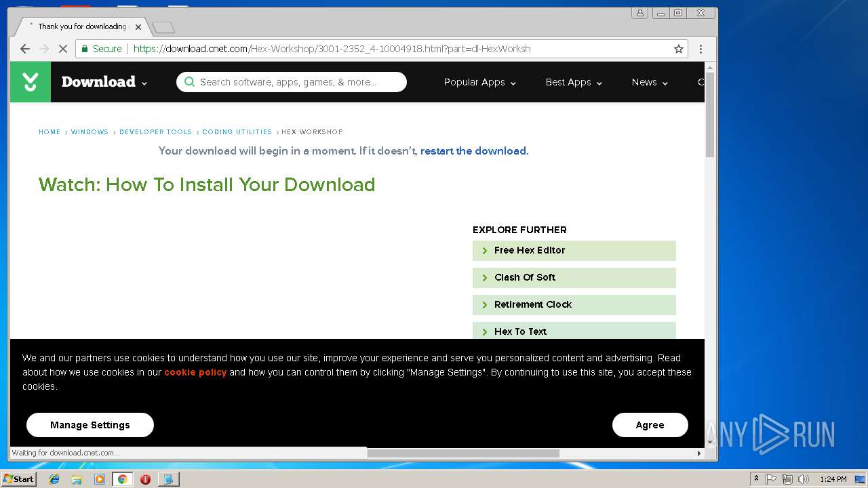Open the cookie policy link

pos(195,372)
